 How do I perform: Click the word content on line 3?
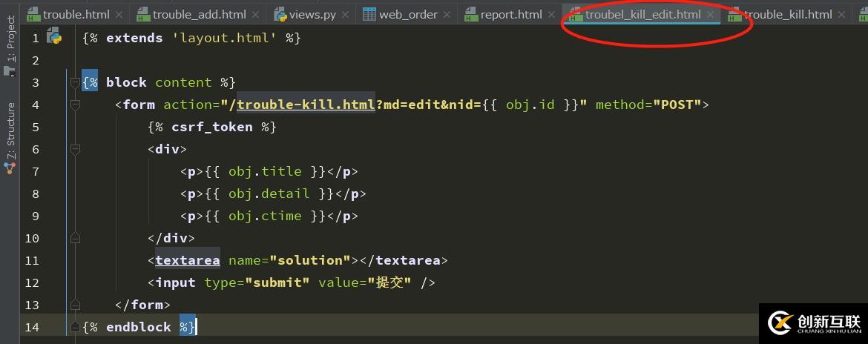[x=183, y=82]
